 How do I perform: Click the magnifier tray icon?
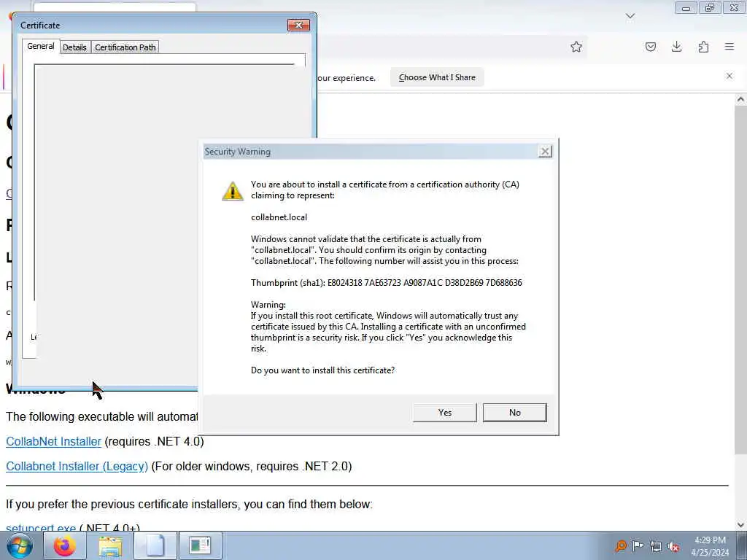click(x=621, y=545)
